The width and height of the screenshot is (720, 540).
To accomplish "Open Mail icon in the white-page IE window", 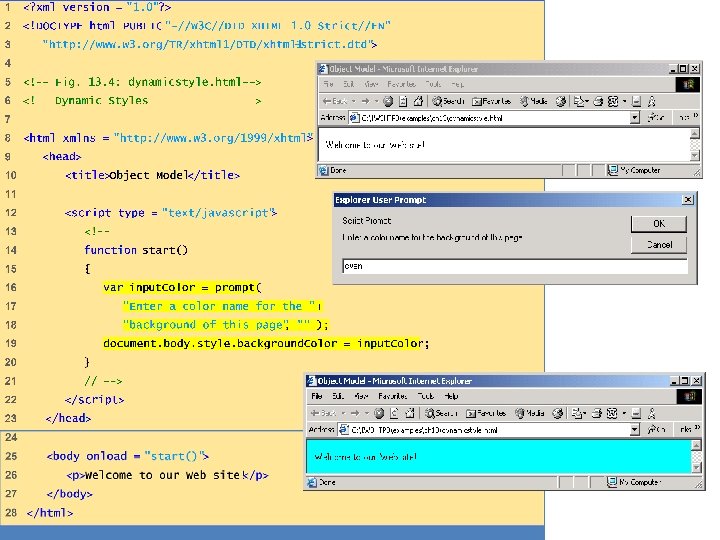I will (x=578, y=101).
